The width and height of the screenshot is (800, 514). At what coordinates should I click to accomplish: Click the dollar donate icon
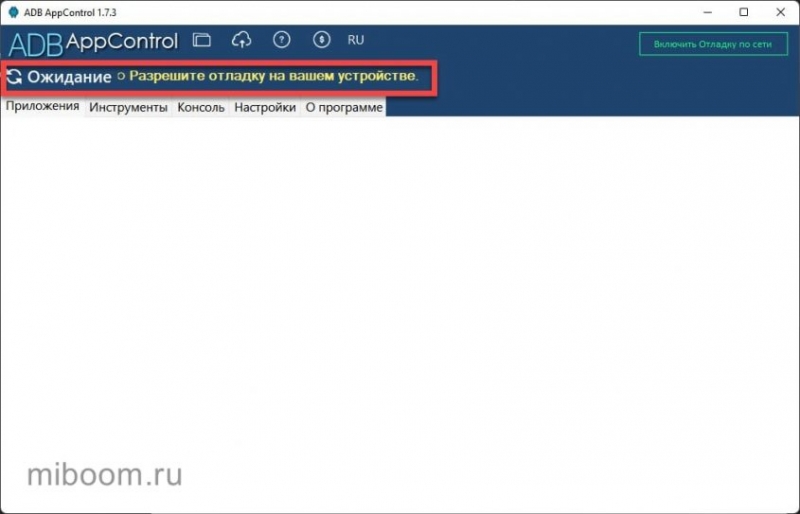tap(321, 39)
